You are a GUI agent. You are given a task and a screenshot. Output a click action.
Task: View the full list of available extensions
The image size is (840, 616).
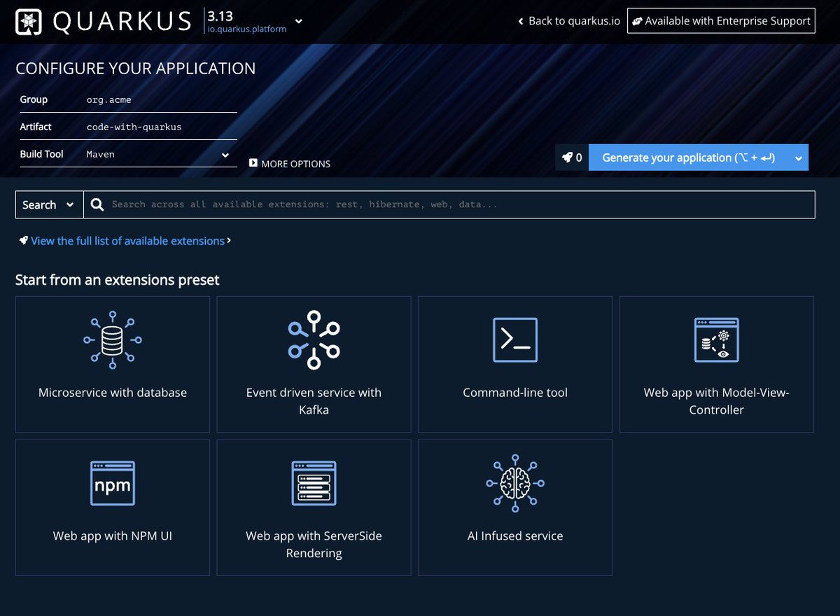coord(128,241)
